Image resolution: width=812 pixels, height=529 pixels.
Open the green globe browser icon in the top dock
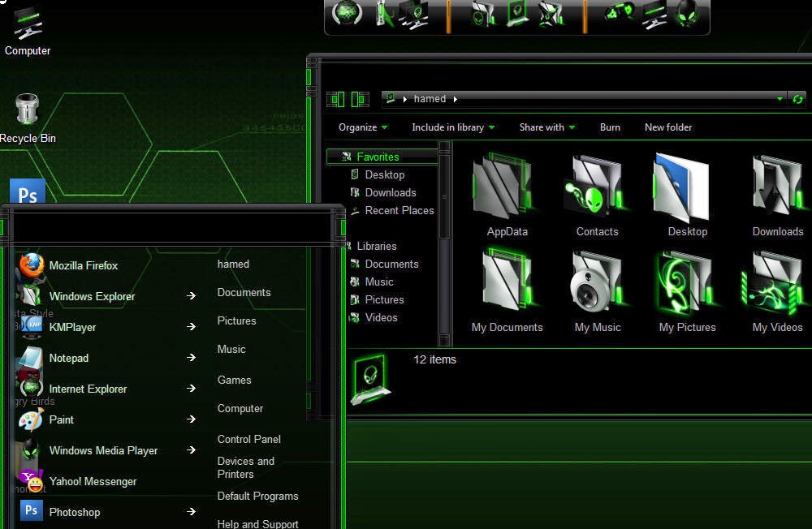pos(347,13)
